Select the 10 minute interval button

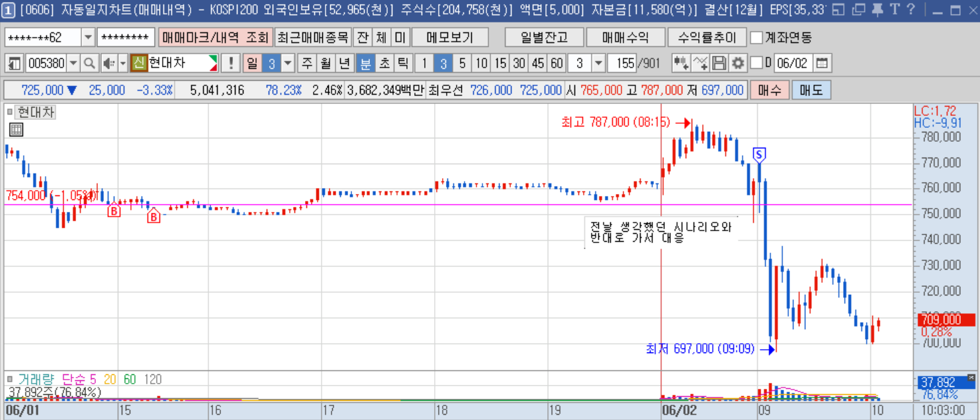(481, 64)
